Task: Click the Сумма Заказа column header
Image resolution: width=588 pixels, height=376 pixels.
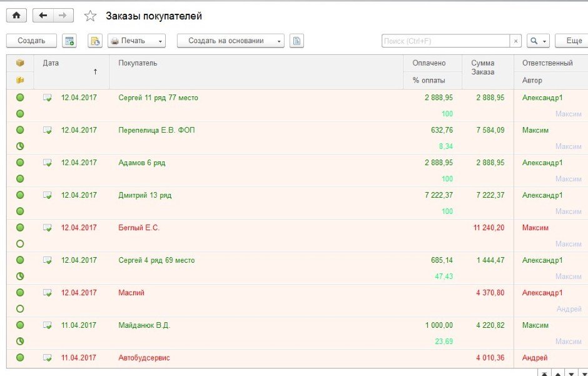Action: tap(483, 68)
